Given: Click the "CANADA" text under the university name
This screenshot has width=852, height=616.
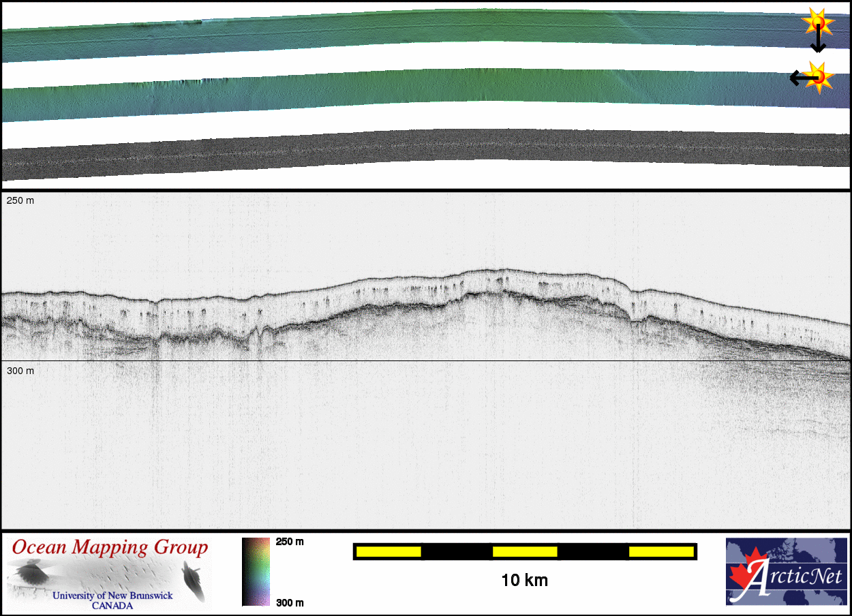Looking at the screenshot, I should [112, 605].
